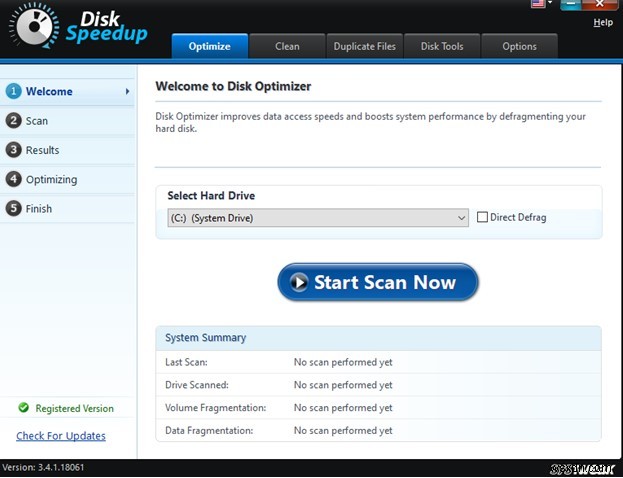Click the step 2 Scan number icon
Image resolution: width=623 pixels, height=478 pixels.
pos(14,120)
